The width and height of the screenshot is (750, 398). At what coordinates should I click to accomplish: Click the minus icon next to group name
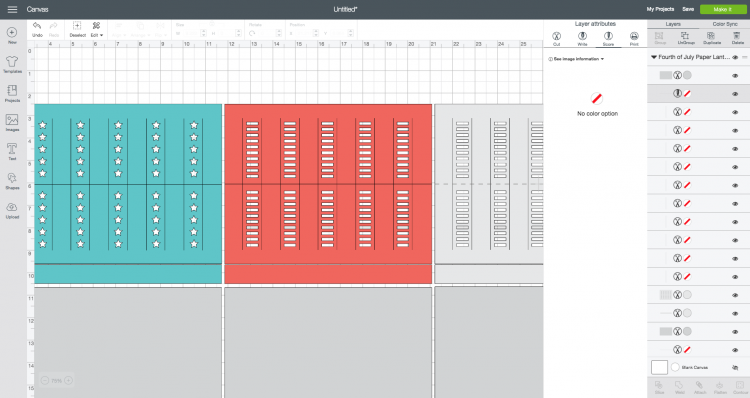coord(744,57)
